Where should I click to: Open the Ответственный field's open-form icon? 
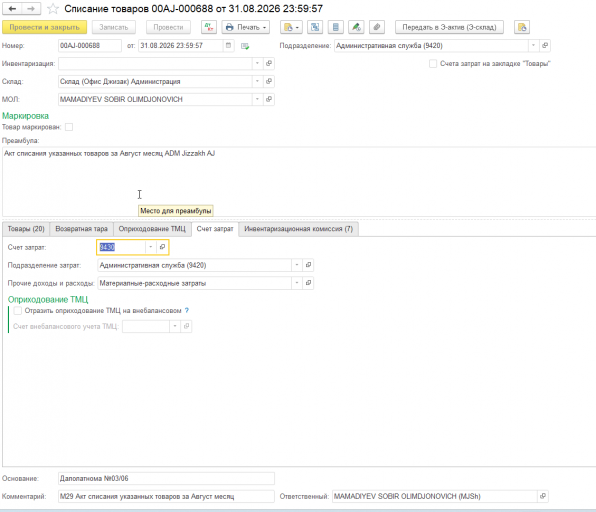point(543,496)
